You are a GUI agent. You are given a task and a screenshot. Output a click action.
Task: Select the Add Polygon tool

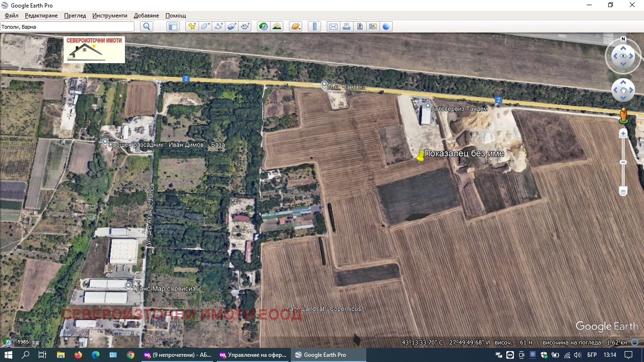click(x=205, y=26)
